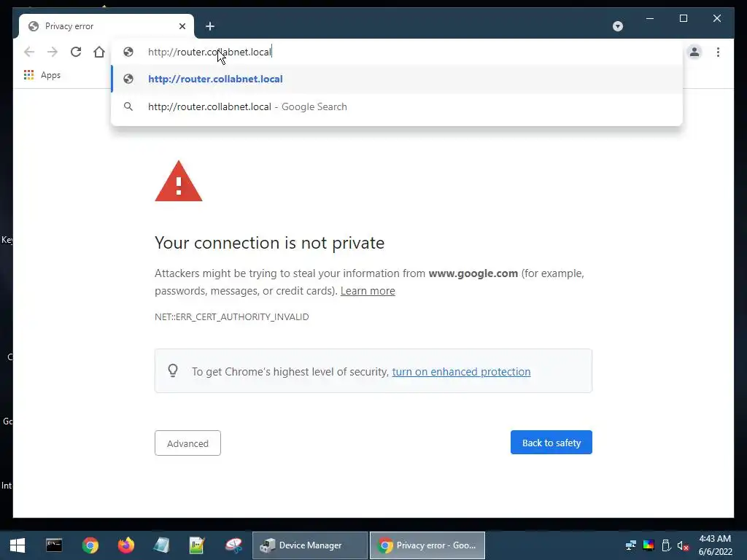Open the Chrome profile avatar

coord(694,52)
